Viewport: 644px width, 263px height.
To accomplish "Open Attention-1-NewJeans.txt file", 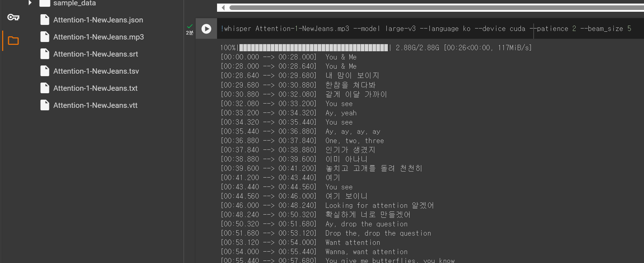I will point(95,88).
